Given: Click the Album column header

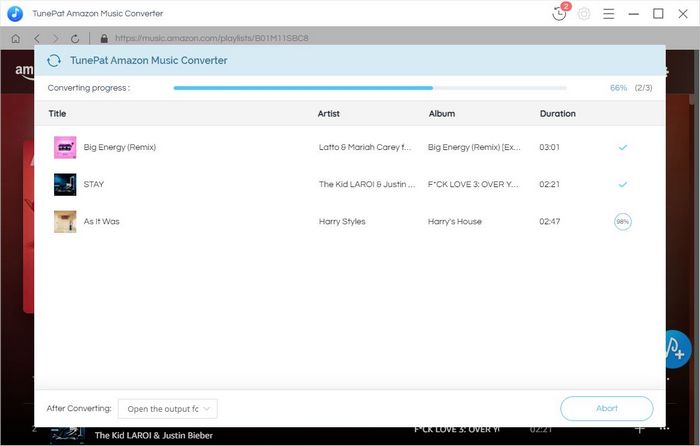Looking at the screenshot, I should (x=442, y=113).
